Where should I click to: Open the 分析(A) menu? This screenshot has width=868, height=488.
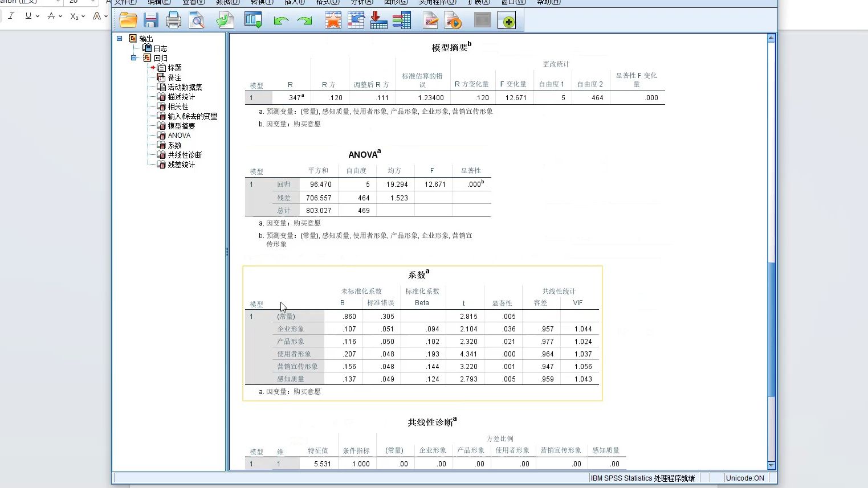(x=362, y=2)
